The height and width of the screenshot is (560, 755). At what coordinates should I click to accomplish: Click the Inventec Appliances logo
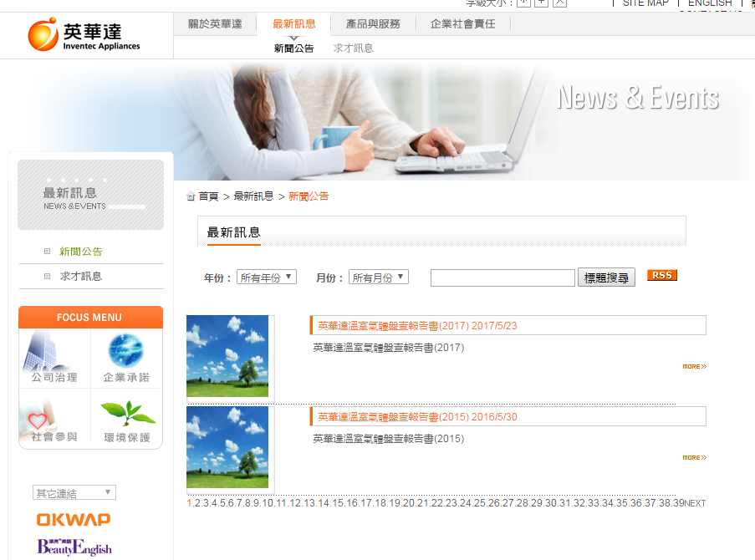tap(84, 34)
